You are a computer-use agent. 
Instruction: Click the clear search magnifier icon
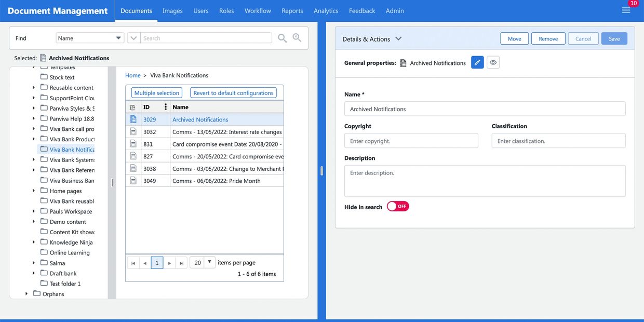[297, 38]
